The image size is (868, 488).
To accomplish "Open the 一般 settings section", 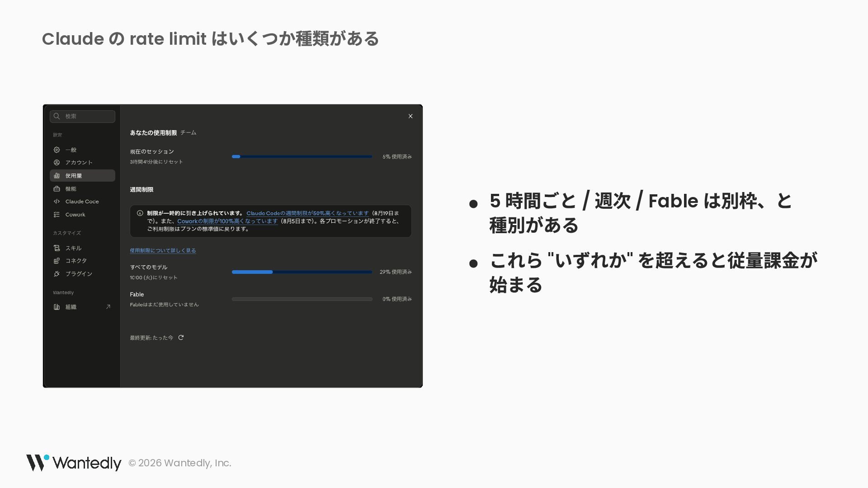I will pyautogui.click(x=82, y=150).
